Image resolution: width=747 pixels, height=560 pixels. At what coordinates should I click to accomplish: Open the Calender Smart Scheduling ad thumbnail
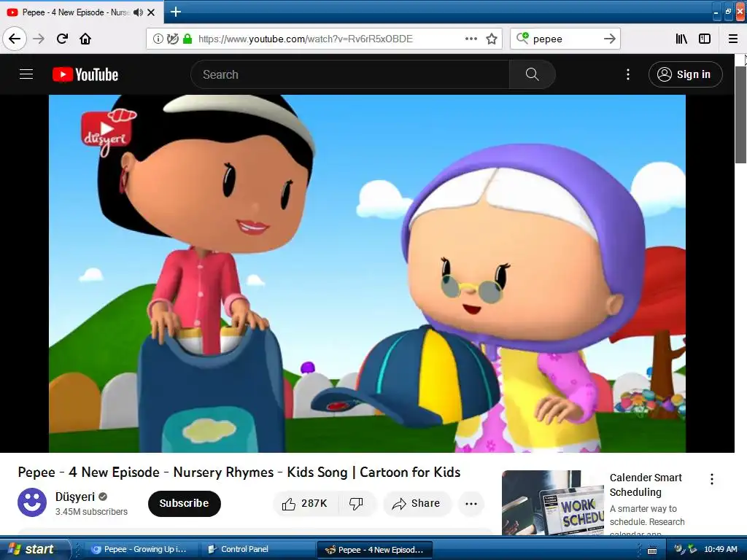coord(553,503)
